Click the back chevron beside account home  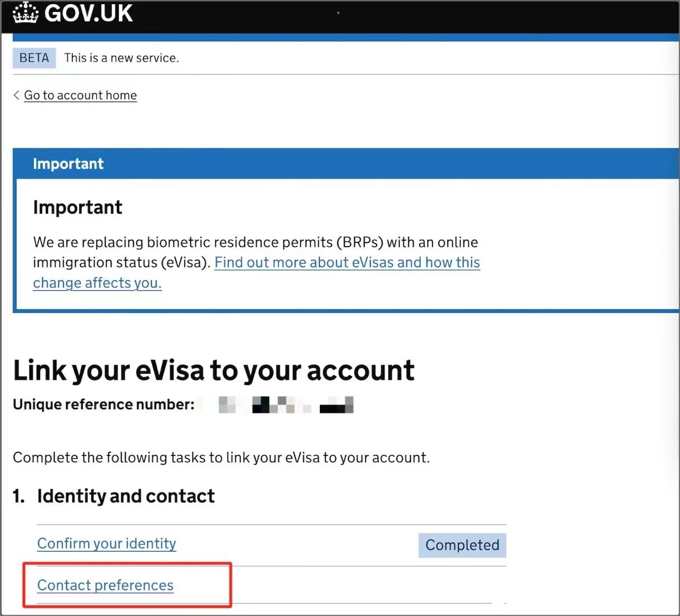[16, 95]
